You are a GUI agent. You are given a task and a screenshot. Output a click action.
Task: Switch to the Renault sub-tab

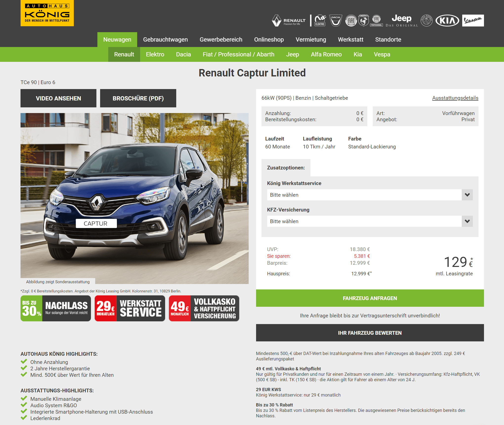[124, 54]
